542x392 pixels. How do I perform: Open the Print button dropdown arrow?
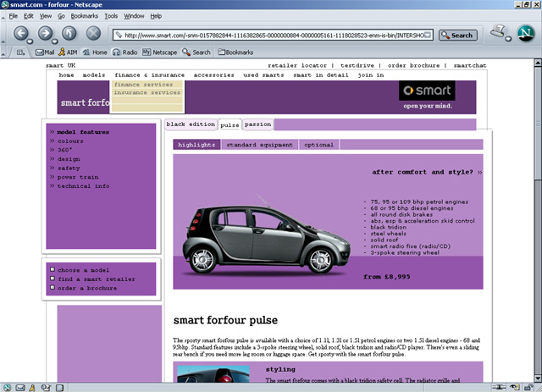(508, 39)
